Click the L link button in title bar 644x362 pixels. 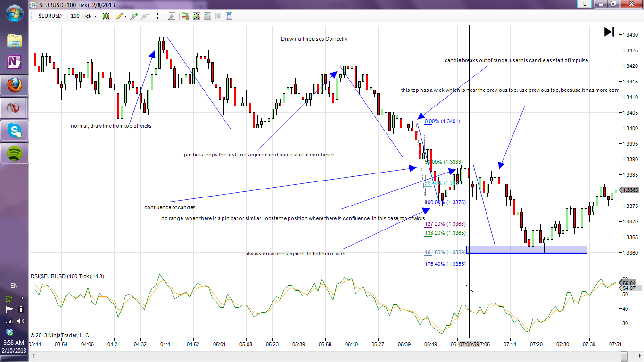click(585, 4)
